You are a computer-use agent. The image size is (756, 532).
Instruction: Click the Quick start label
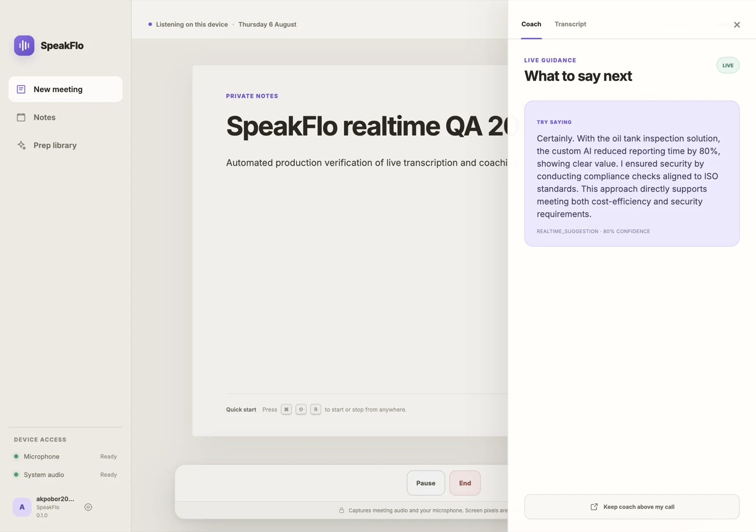(x=241, y=410)
